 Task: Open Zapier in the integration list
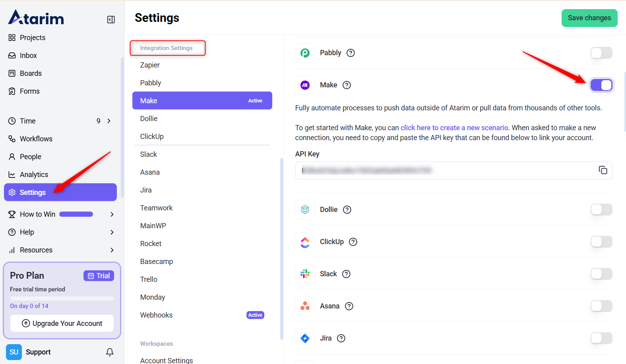150,65
